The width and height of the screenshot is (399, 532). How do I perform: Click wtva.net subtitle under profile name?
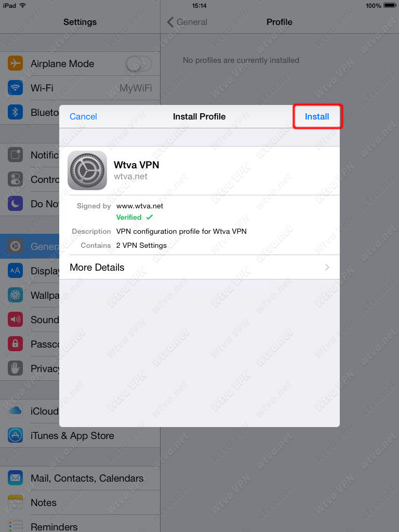(x=130, y=177)
